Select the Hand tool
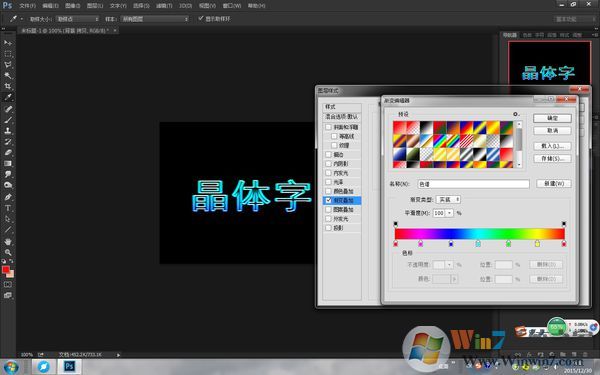The width and height of the screenshot is (600, 375). (x=8, y=241)
